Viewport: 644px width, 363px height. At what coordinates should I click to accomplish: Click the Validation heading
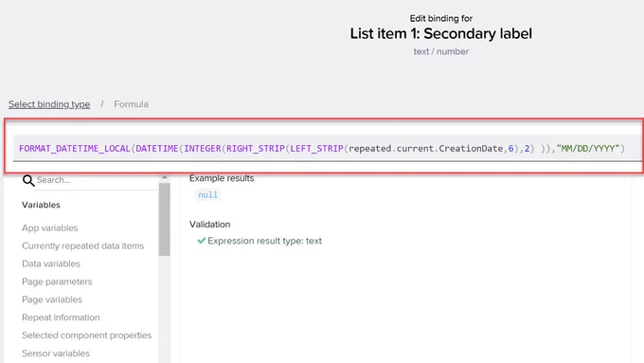(210, 225)
